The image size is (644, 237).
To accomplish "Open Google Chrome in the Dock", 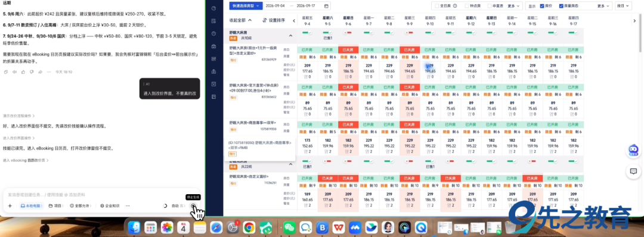I will (249, 227).
